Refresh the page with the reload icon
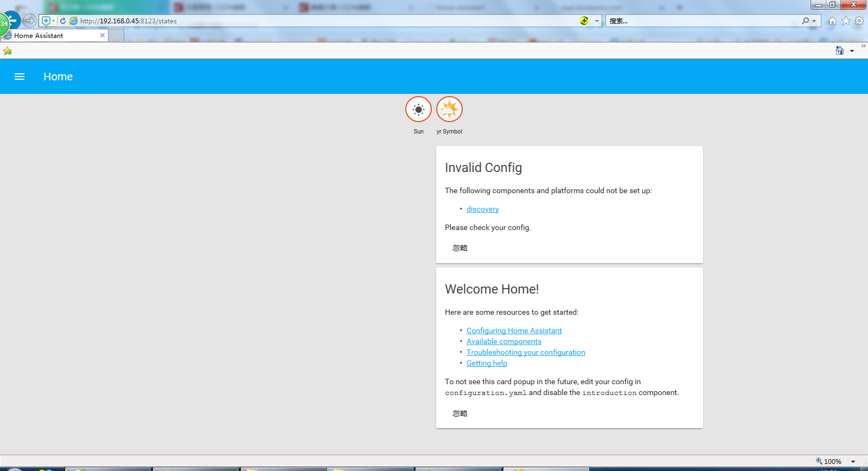The height and width of the screenshot is (471, 868). 63,21
